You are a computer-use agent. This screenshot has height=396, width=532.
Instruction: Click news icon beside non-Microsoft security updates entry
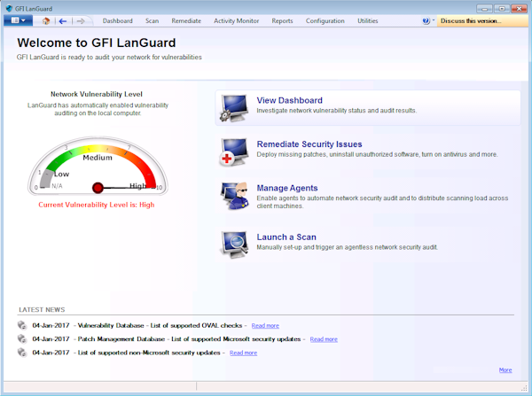coord(22,353)
